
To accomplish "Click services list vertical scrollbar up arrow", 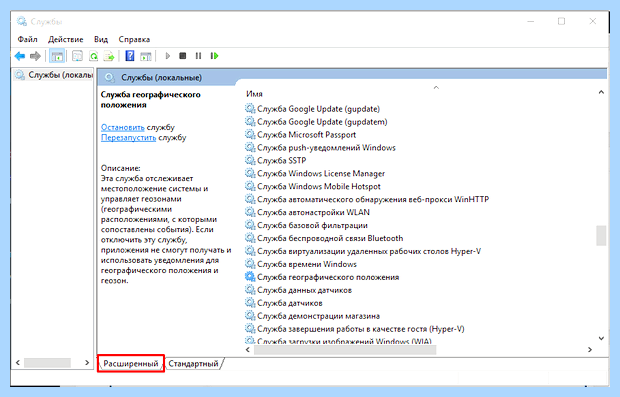I will (x=601, y=92).
